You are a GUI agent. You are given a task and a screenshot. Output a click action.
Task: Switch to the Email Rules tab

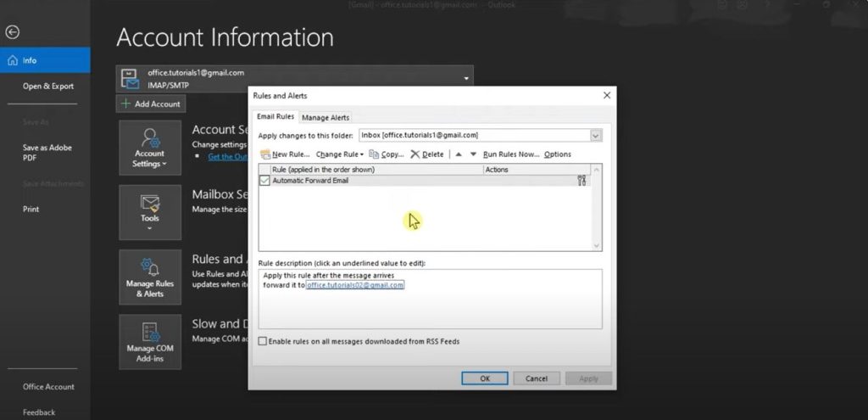tap(275, 117)
